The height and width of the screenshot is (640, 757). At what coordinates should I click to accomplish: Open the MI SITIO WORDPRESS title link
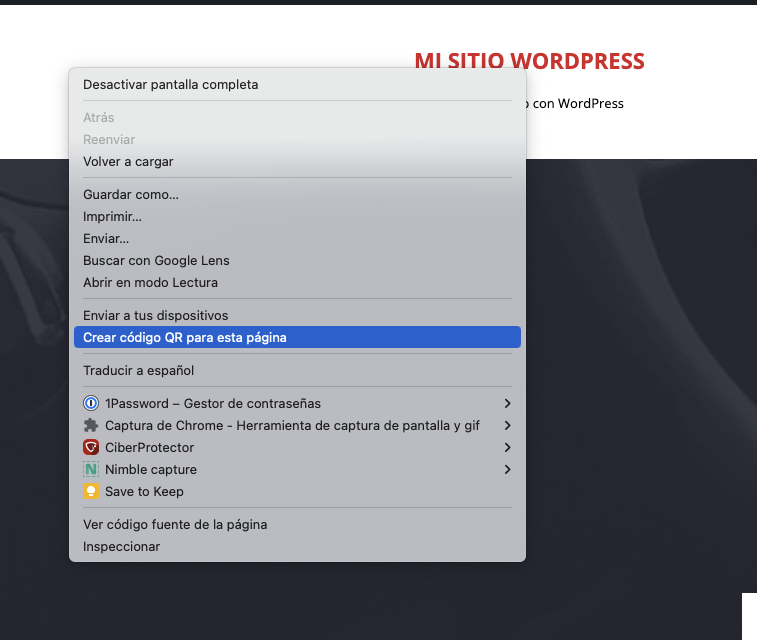(x=530, y=60)
